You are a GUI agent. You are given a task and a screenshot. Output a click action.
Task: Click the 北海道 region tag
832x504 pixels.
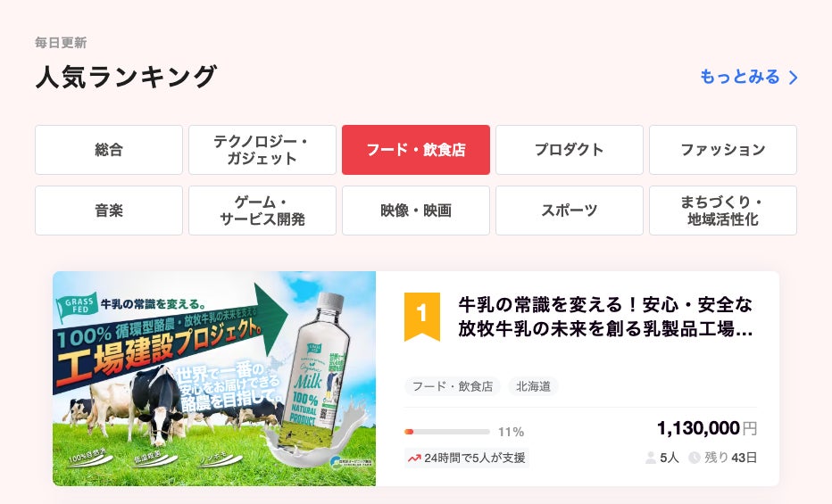click(533, 386)
